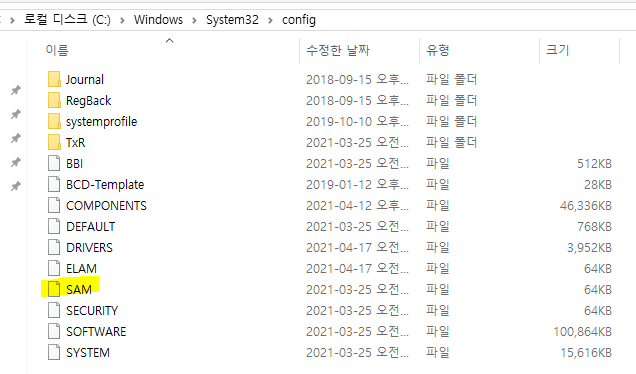Click config in the address breadcrumb

[x=299, y=19]
